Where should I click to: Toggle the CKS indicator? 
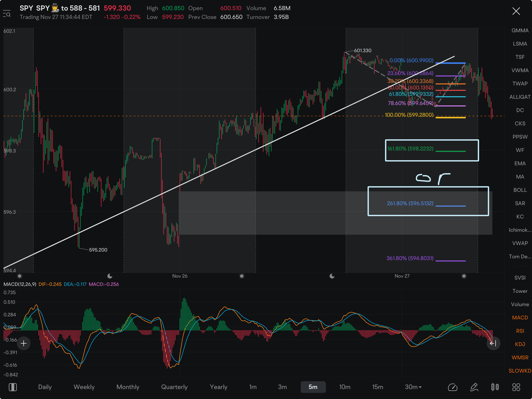pyautogui.click(x=520, y=123)
